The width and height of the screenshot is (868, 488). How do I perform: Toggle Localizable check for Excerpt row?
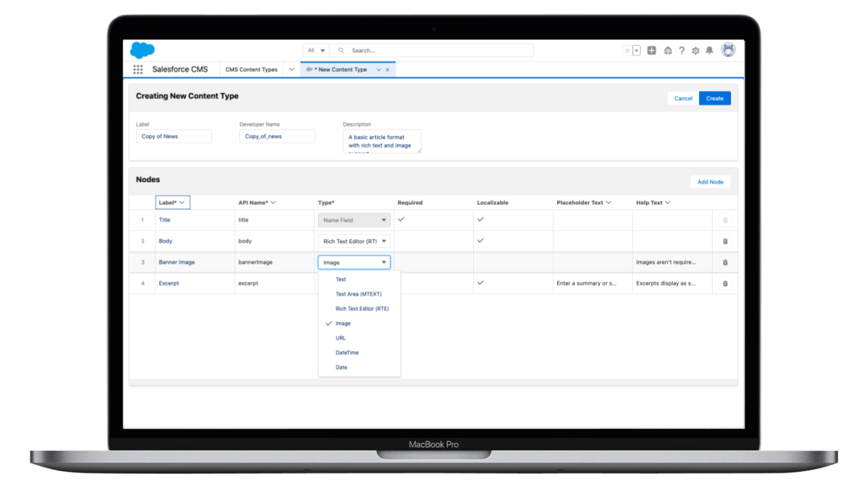point(480,282)
